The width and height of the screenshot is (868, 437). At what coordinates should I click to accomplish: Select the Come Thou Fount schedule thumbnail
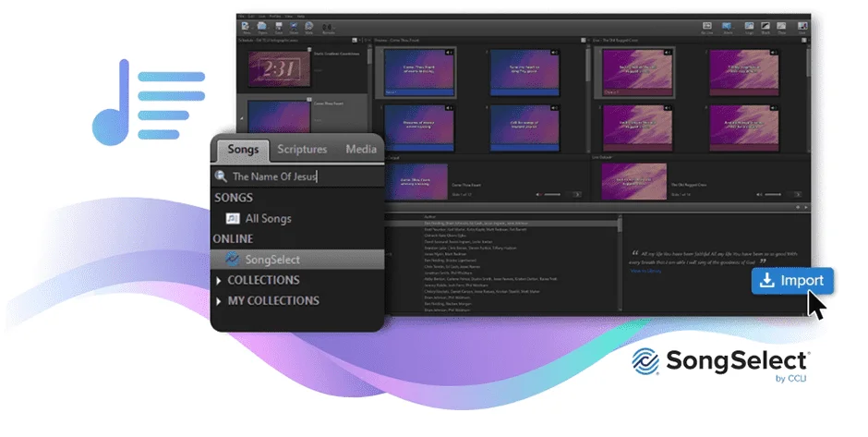tap(279, 116)
